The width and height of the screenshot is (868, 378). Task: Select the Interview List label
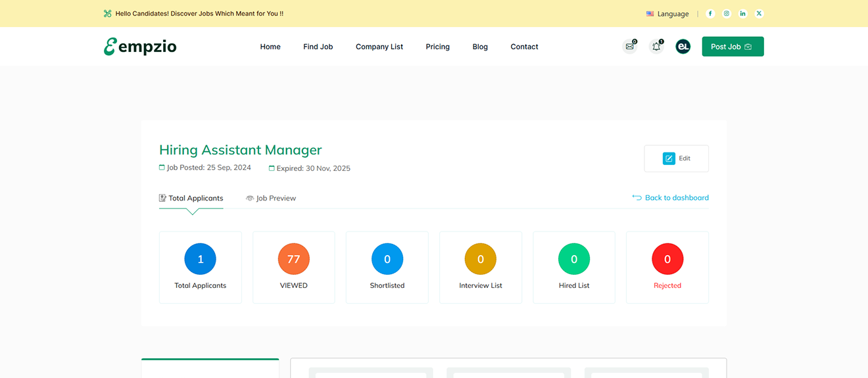[481, 285]
